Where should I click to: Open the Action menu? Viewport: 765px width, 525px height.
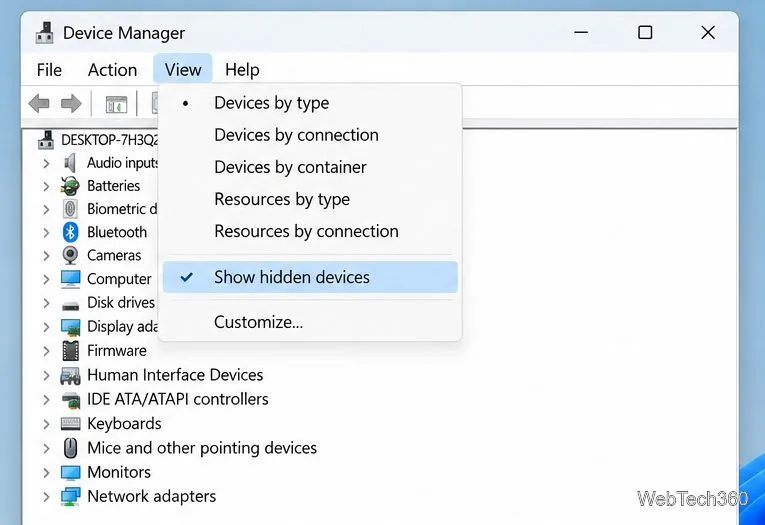click(x=112, y=70)
